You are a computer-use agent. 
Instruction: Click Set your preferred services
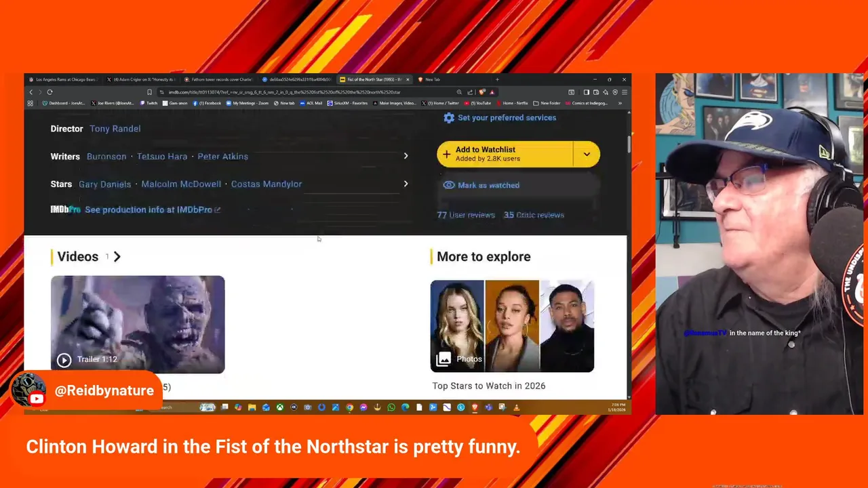[507, 118]
